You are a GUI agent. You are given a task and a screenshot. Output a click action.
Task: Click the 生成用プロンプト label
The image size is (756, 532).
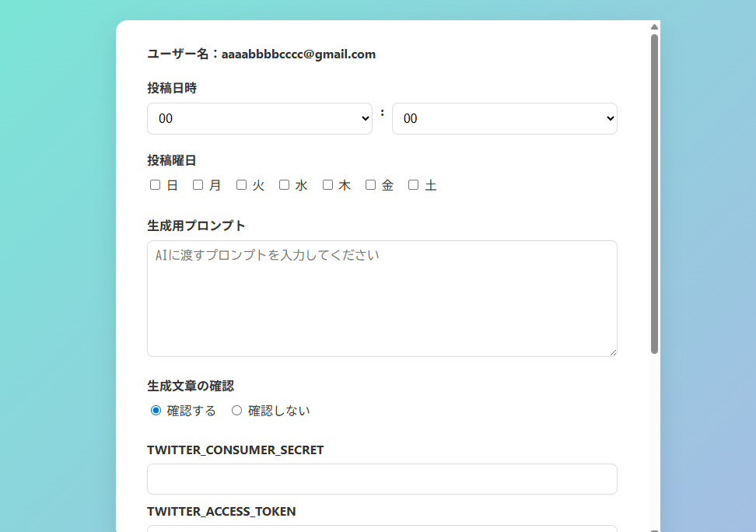click(196, 226)
